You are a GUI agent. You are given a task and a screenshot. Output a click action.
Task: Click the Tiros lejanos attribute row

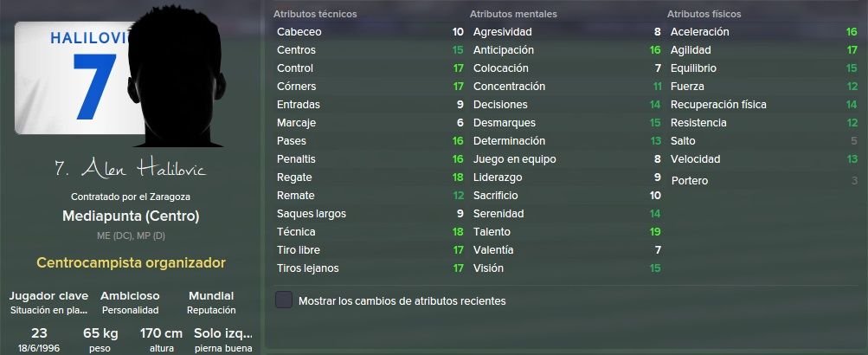click(370, 268)
